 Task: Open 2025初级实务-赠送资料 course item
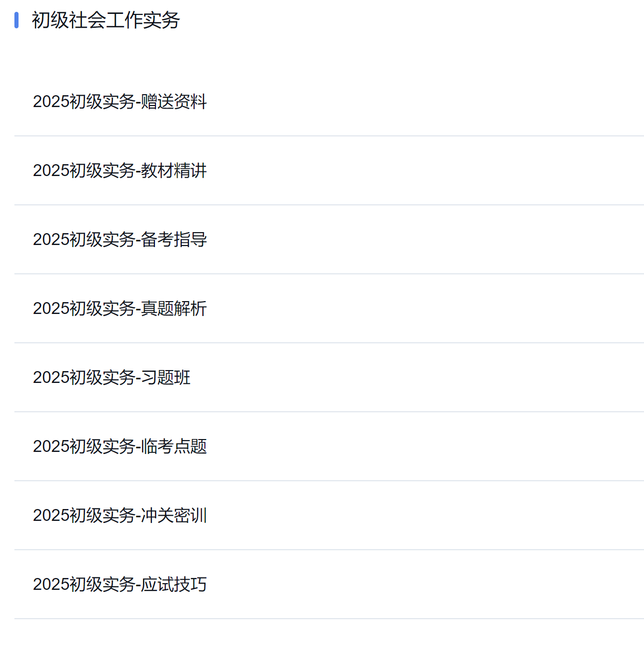[x=120, y=101]
